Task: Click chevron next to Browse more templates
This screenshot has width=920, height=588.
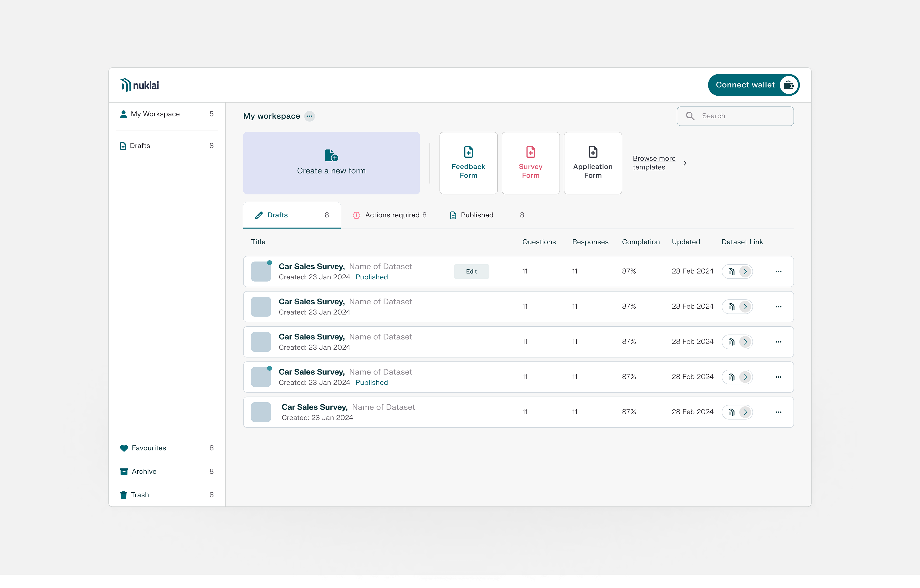Action: [x=685, y=163]
